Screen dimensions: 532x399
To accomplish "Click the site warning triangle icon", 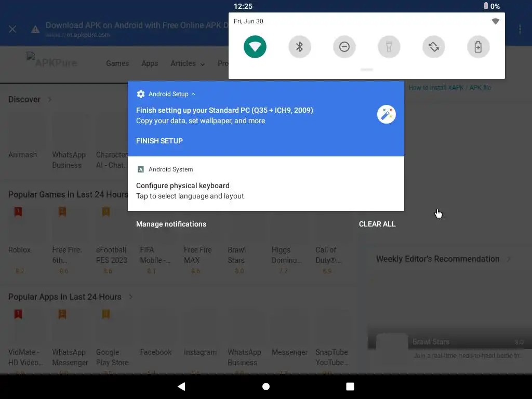I will [x=35, y=29].
